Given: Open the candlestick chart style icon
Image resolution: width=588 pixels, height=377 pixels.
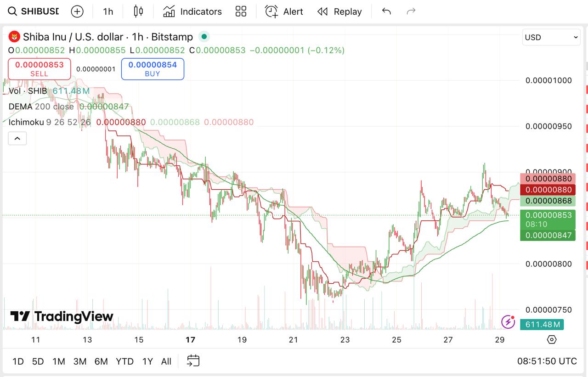Looking at the screenshot, I should click(138, 11).
